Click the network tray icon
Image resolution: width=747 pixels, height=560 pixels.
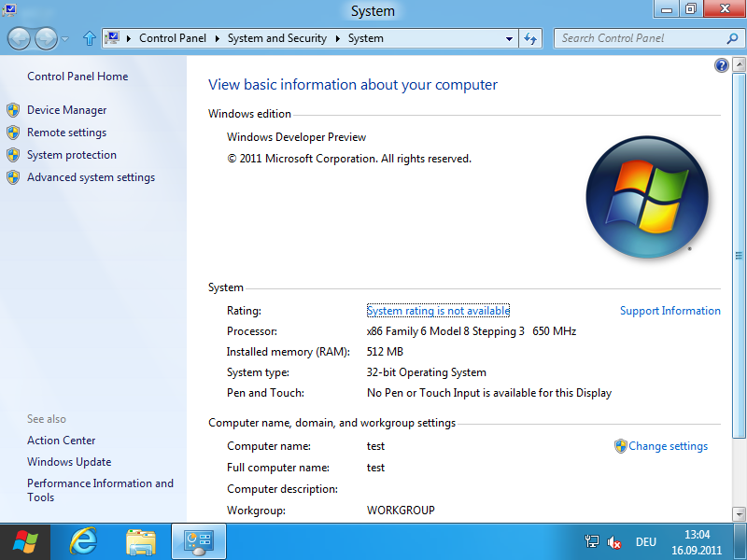591,541
